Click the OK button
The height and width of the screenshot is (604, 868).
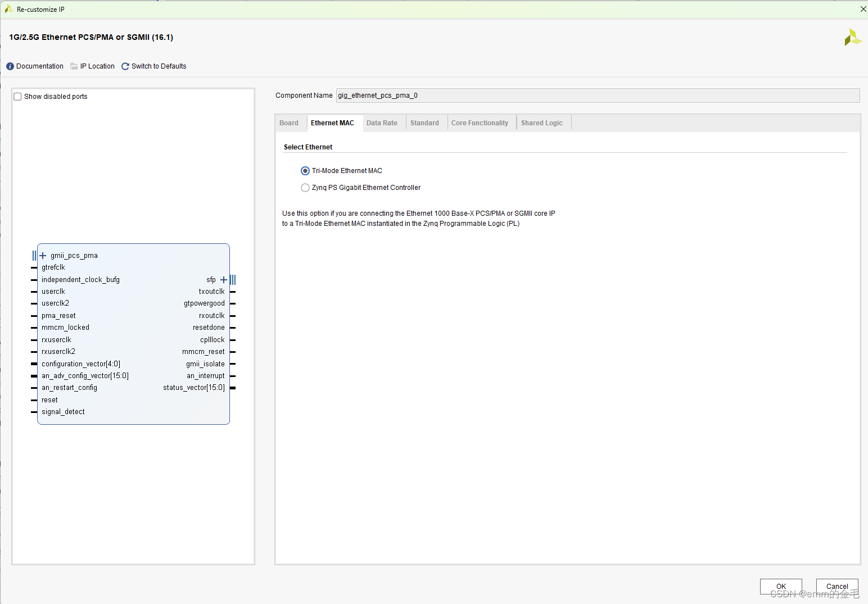point(781,587)
